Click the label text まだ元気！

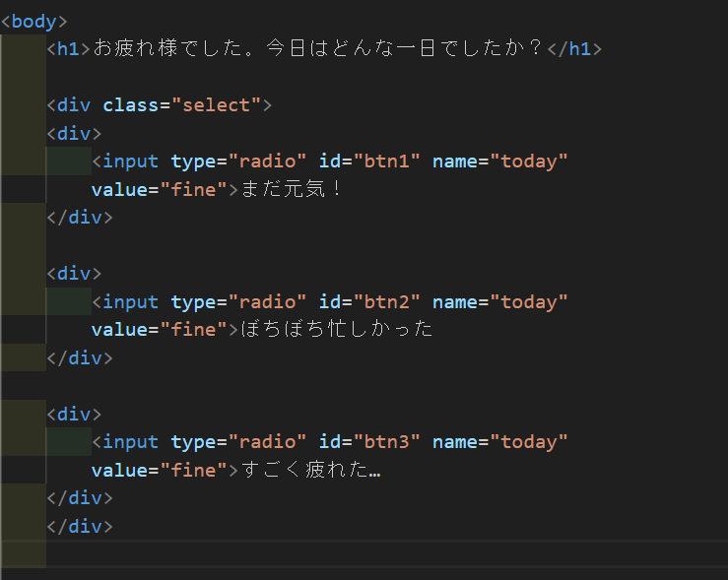pos(292,189)
